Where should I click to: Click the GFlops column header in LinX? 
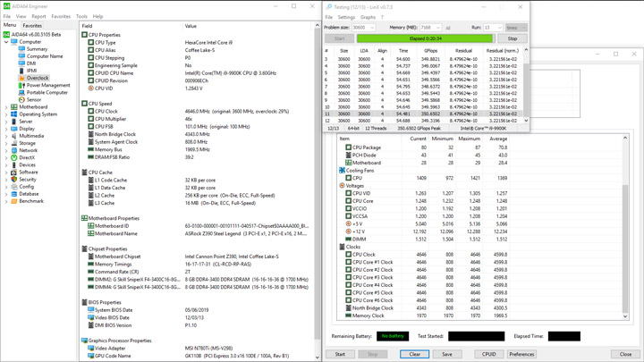tap(430, 51)
